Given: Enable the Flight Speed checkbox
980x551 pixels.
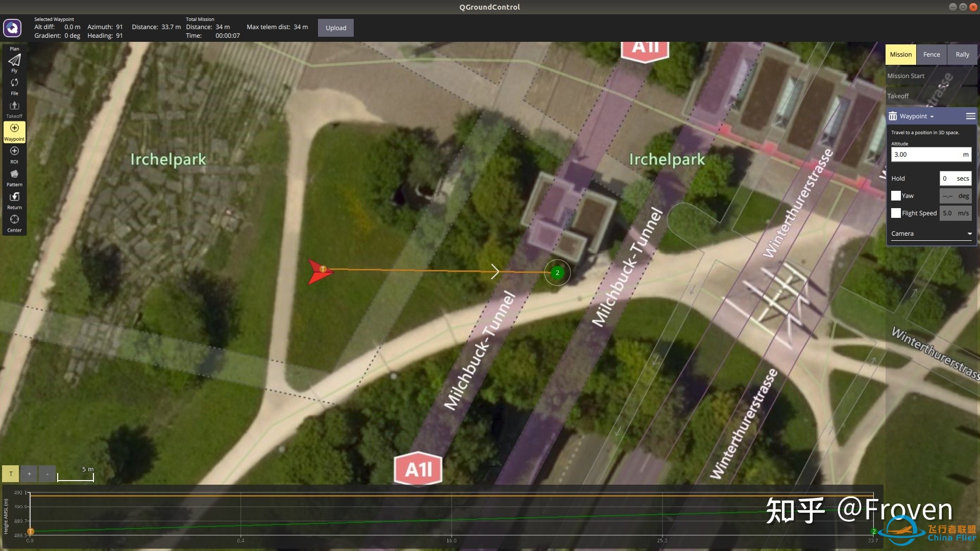Looking at the screenshot, I should tap(896, 213).
